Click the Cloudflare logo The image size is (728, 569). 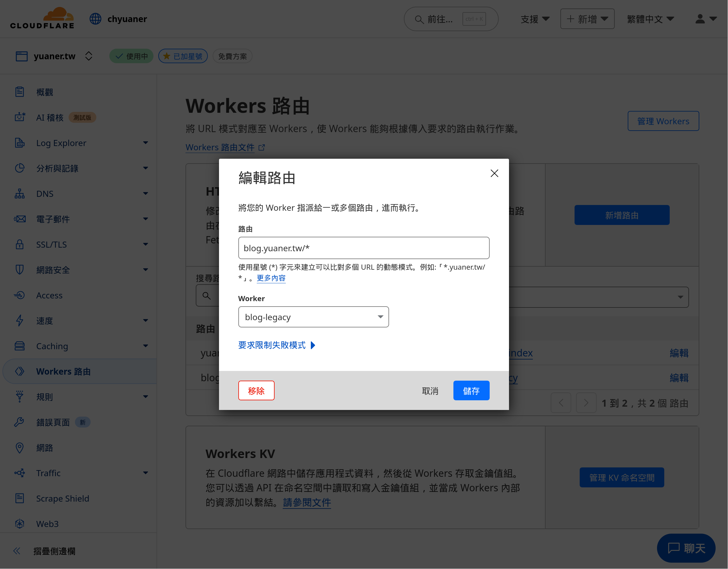pos(42,18)
